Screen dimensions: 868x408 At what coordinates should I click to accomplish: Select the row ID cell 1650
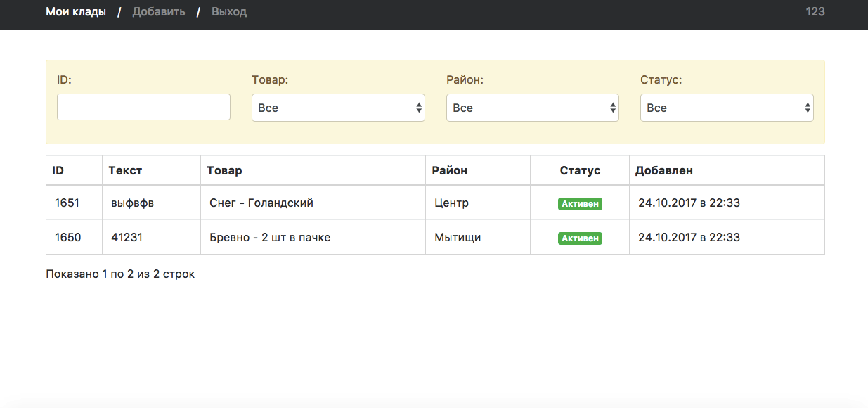67,238
